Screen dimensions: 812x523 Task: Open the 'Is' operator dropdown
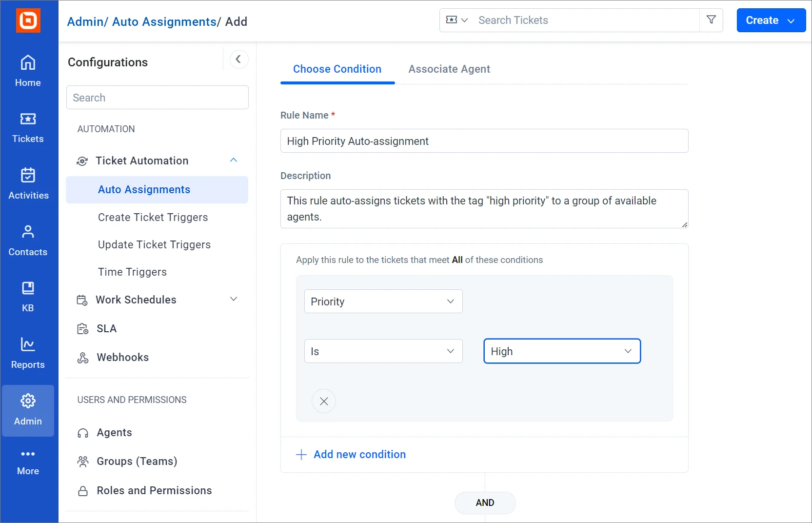coord(383,351)
